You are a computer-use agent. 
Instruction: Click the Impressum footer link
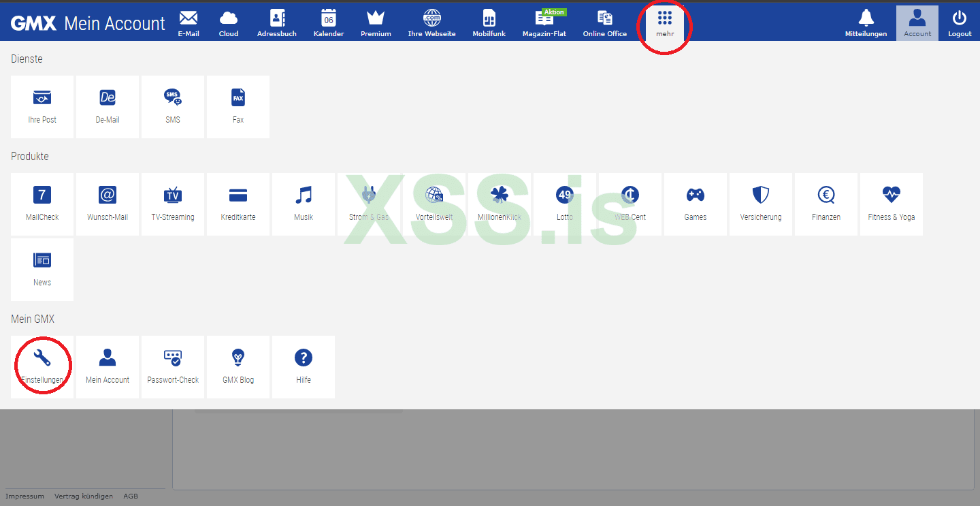tap(25, 496)
